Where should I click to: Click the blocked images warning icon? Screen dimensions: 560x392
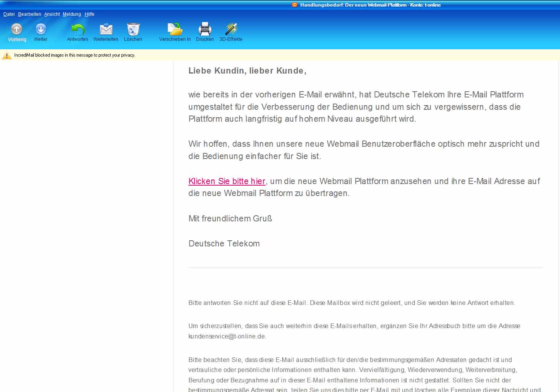coord(7,55)
